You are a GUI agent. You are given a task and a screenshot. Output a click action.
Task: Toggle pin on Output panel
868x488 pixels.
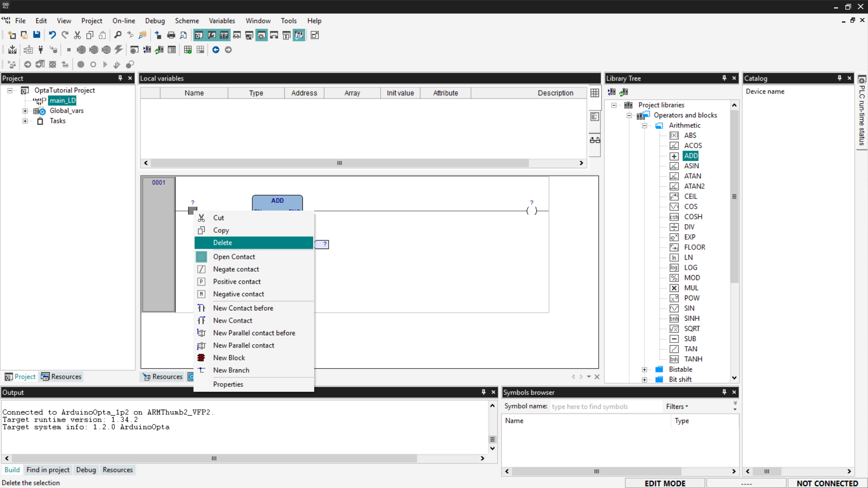[x=483, y=392]
